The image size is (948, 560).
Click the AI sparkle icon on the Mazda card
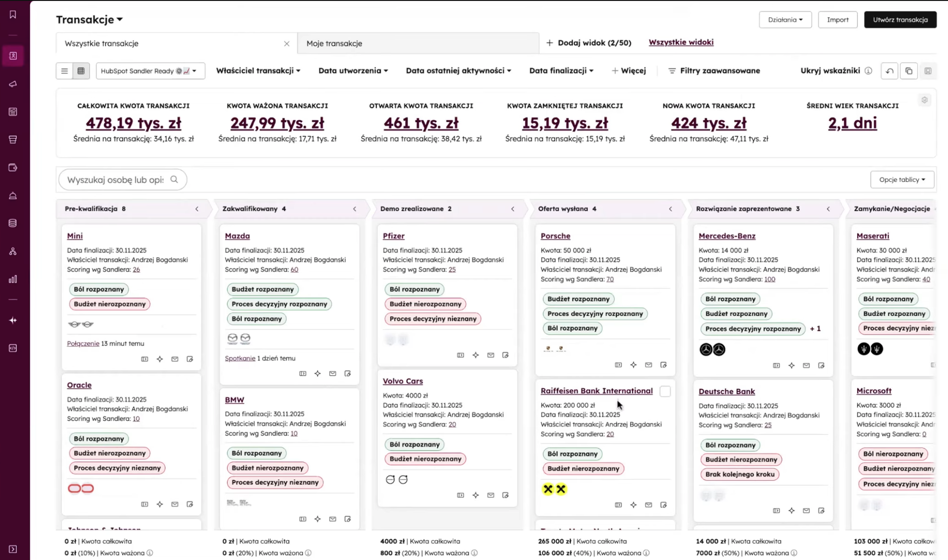pyautogui.click(x=317, y=373)
